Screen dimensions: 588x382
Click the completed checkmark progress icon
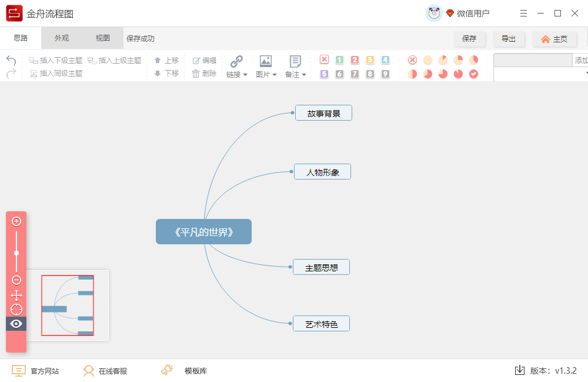pos(473,74)
